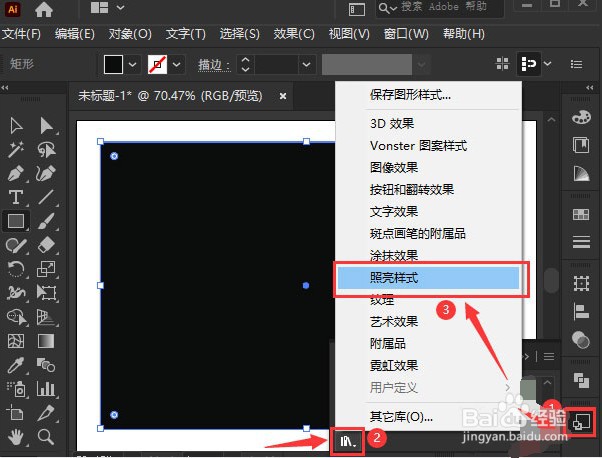This screenshot has width=602, height=458.
Task: Open the Transform panel icon
Action: pos(581,284)
